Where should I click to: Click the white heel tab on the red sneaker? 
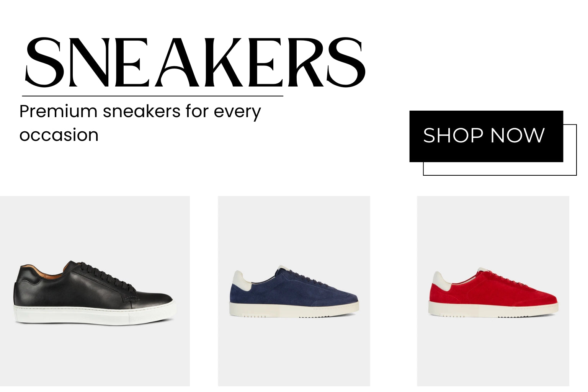[440, 280]
